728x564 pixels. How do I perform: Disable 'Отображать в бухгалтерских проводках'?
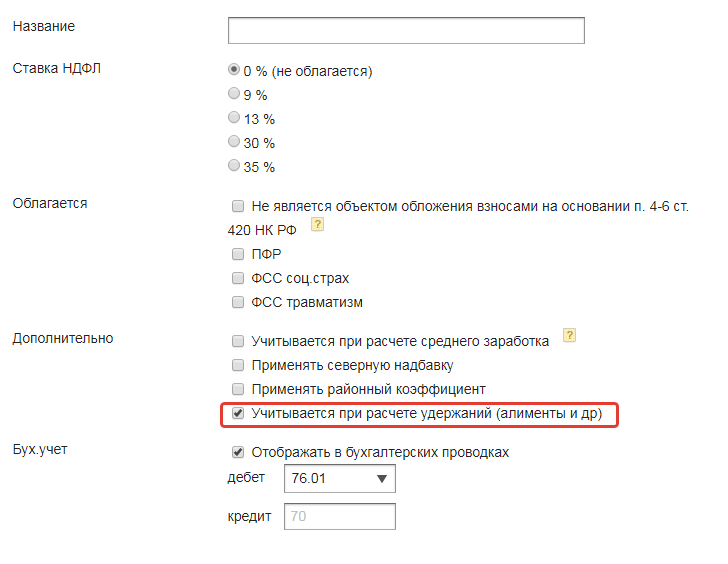click(238, 452)
